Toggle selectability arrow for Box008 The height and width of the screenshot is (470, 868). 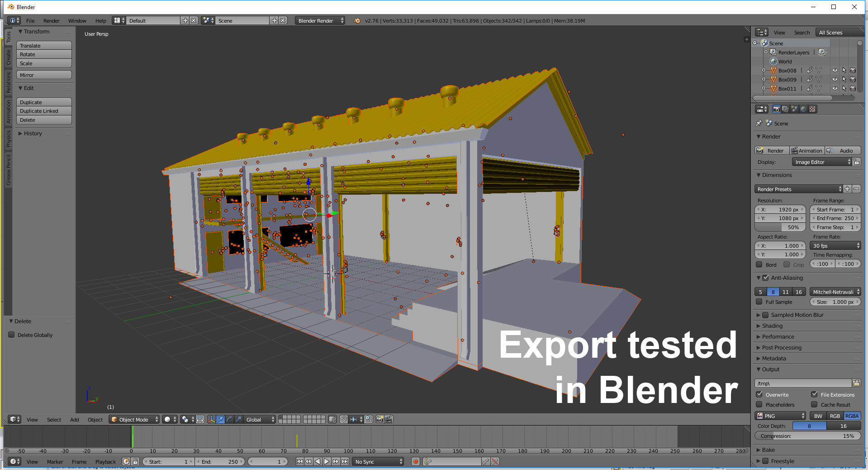click(x=844, y=70)
